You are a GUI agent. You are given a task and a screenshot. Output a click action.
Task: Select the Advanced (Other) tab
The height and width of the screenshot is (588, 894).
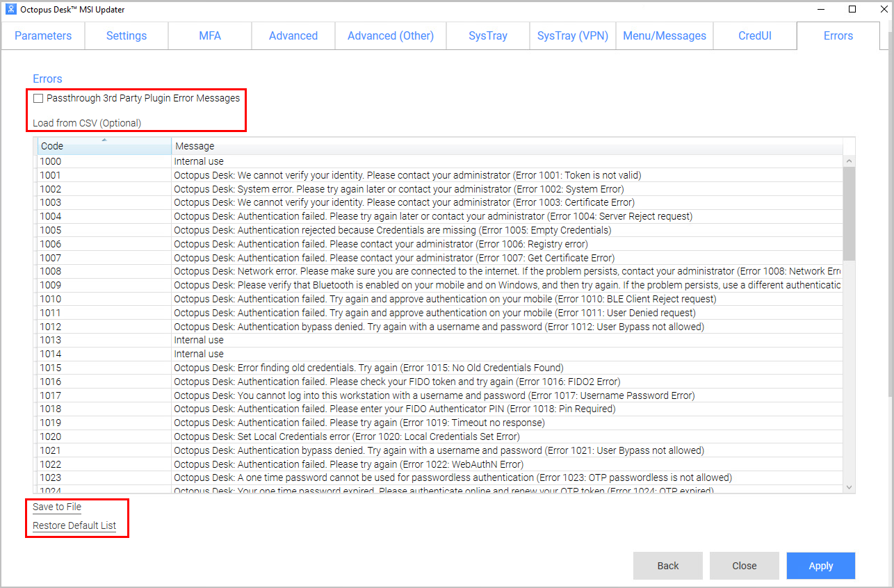pyautogui.click(x=391, y=36)
